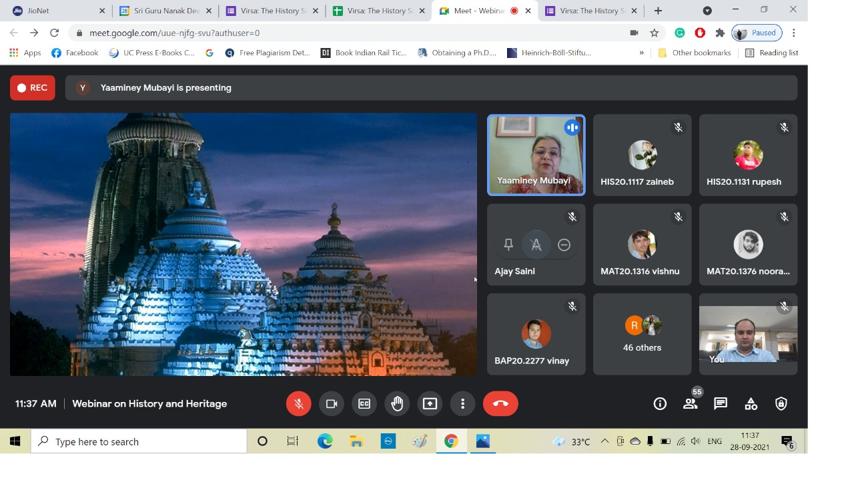
Task: Click the 46 others participants tile
Action: pyautogui.click(x=642, y=334)
